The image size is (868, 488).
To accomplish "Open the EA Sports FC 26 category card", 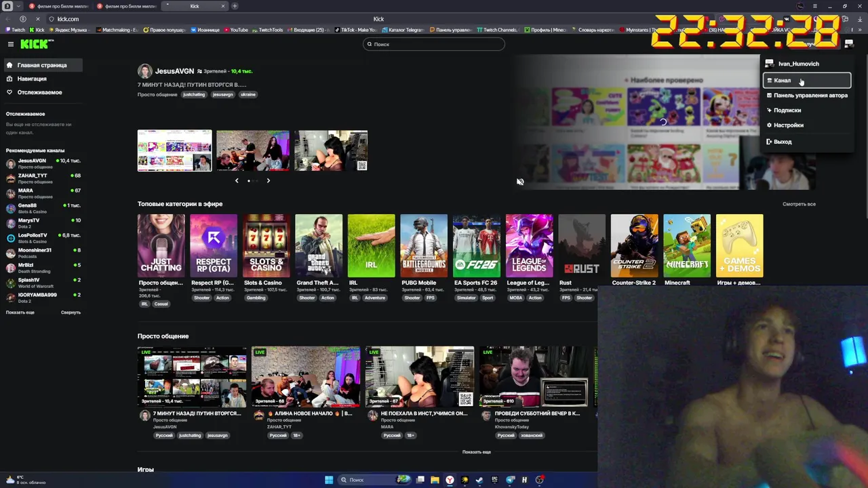I will [477, 246].
